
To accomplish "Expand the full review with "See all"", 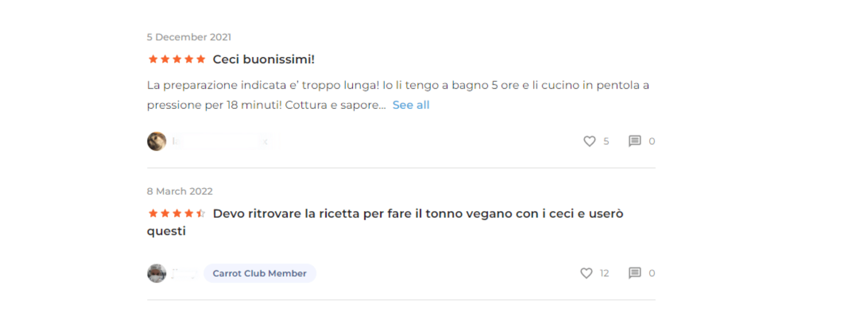I will pos(411,105).
